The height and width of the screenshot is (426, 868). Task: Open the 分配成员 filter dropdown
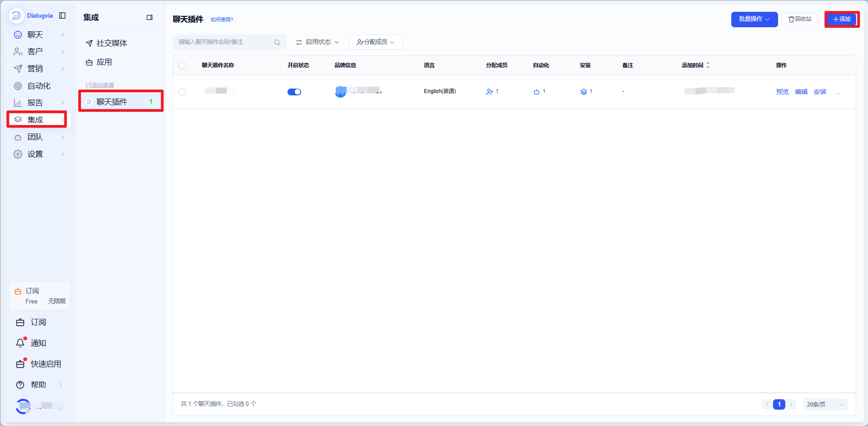pos(376,42)
